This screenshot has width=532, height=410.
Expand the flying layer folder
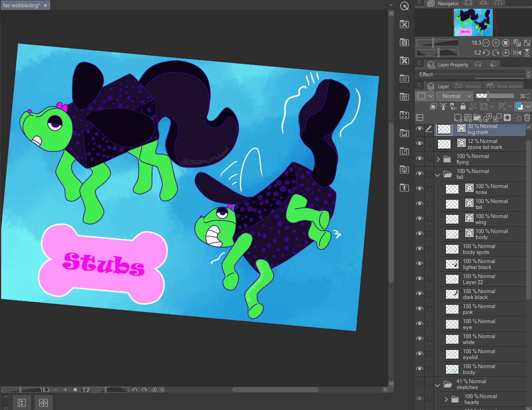point(438,159)
